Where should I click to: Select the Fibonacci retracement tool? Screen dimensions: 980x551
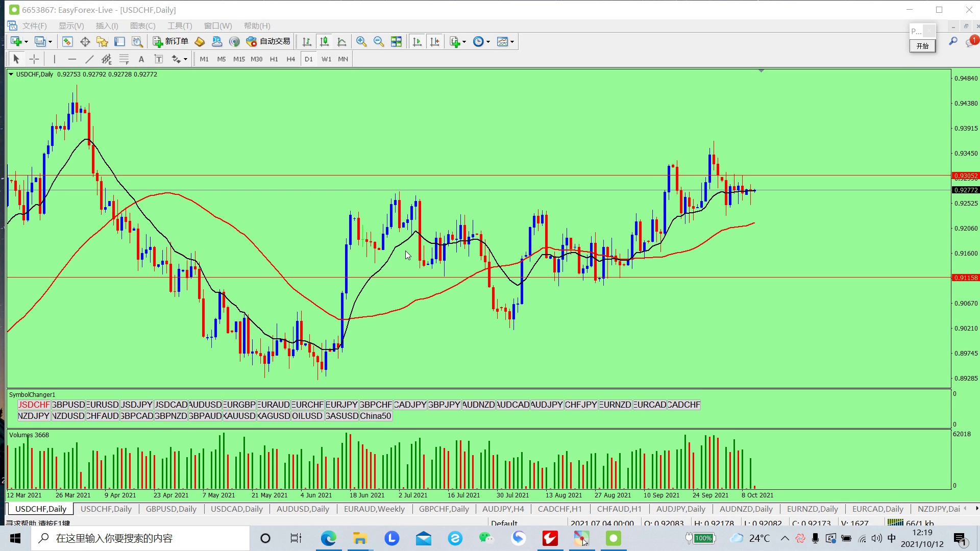(124, 59)
